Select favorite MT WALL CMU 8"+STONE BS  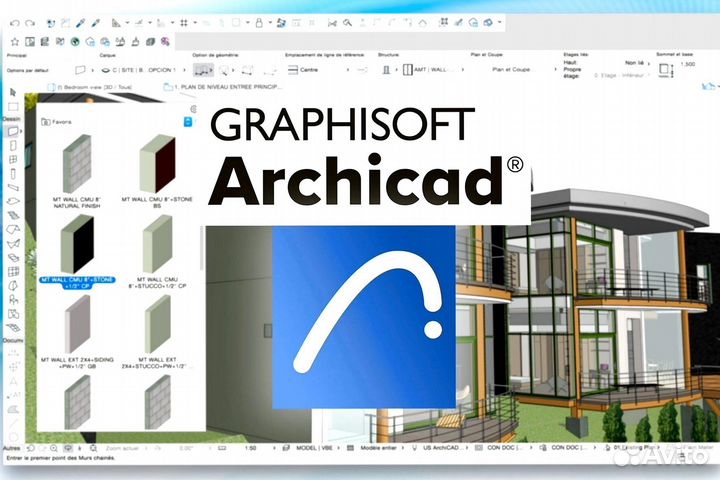[157, 171]
